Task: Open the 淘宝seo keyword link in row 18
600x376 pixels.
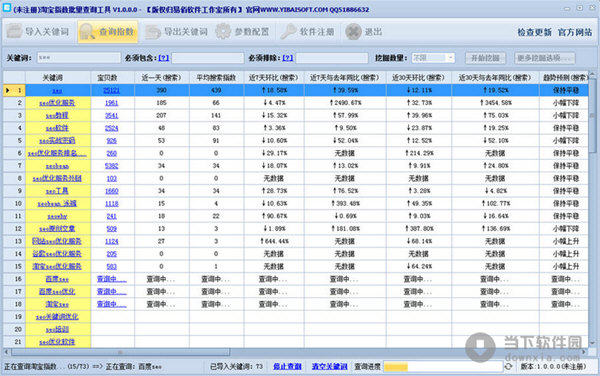Action: click(x=57, y=304)
